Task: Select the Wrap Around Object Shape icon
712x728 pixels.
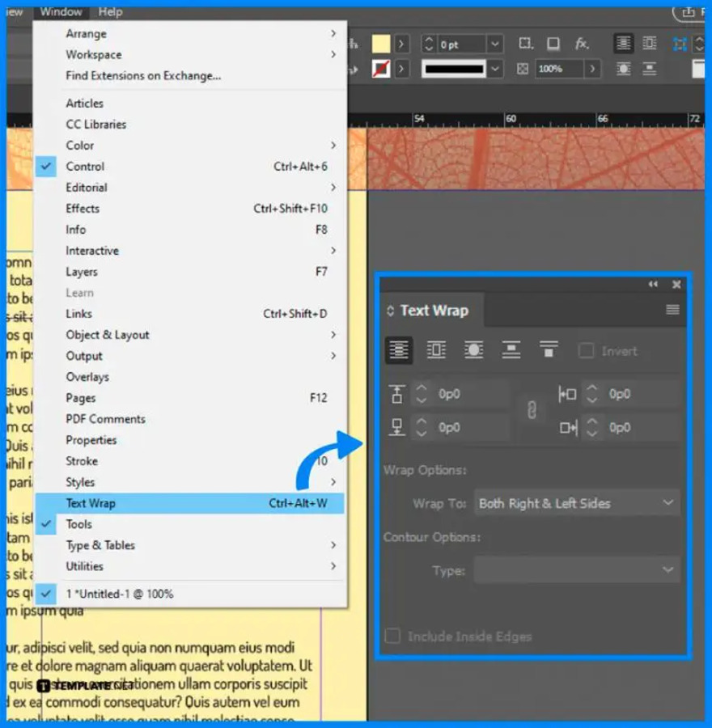Action: [x=473, y=349]
